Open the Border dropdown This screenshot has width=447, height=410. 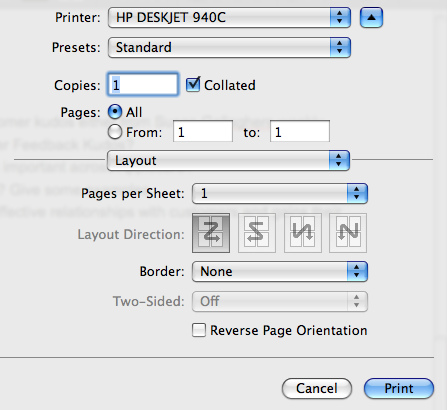coord(280,272)
